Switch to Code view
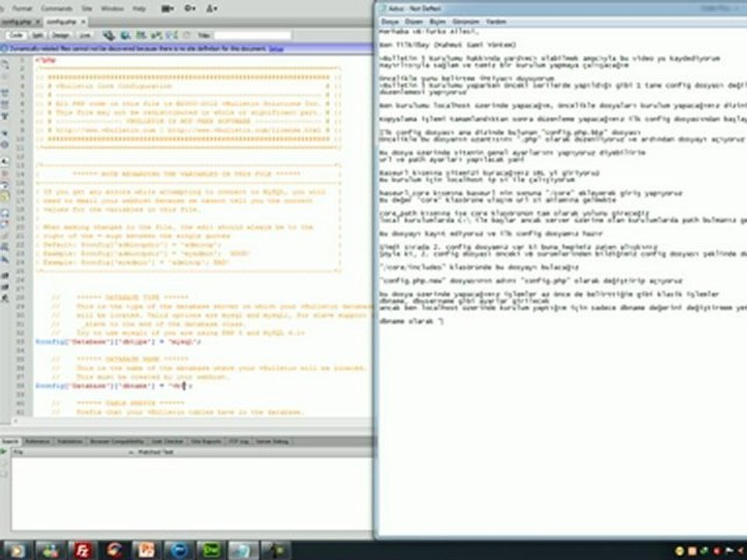 pos(16,35)
